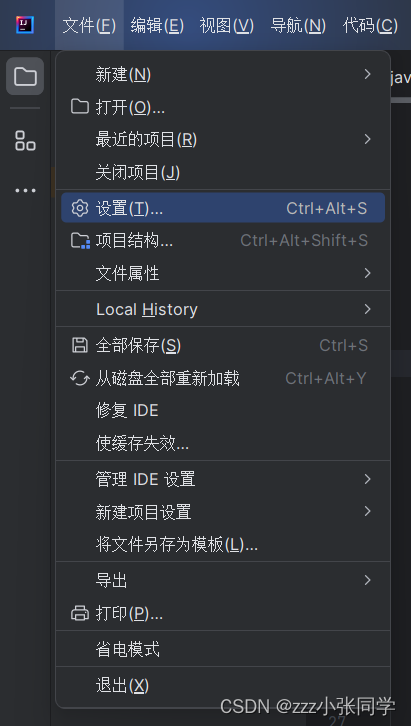The image size is (411, 726).
Task: Click the folder icon beside 项目结构
Action: (x=80, y=241)
